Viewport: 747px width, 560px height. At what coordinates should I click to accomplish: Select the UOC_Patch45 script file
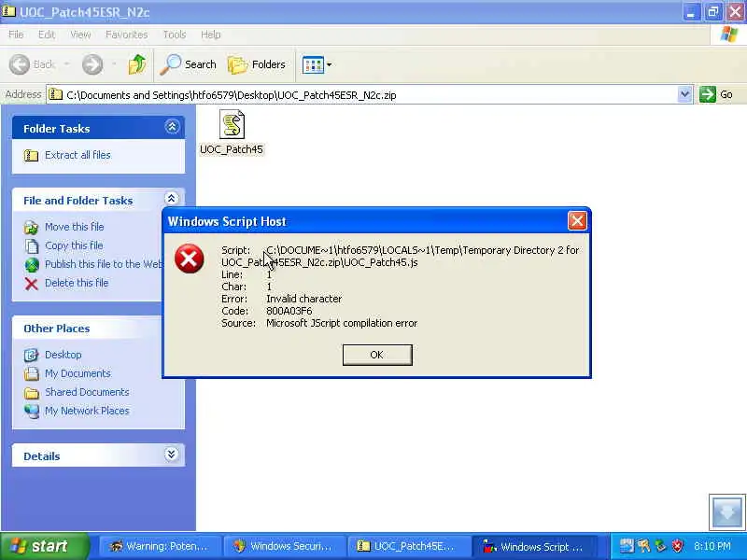pyautogui.click(x=232, y=133)
